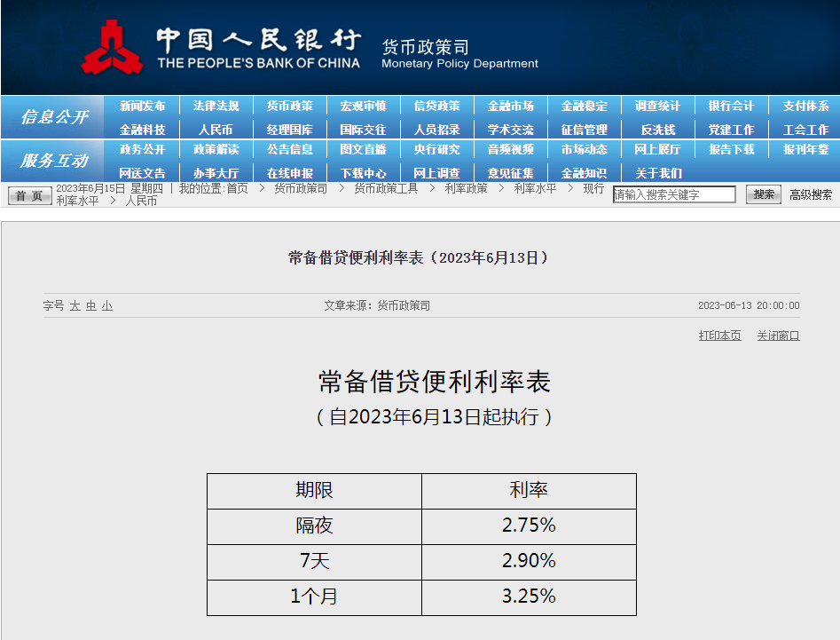
Task: Open 经理国库 navigation item
Action: 290,130
